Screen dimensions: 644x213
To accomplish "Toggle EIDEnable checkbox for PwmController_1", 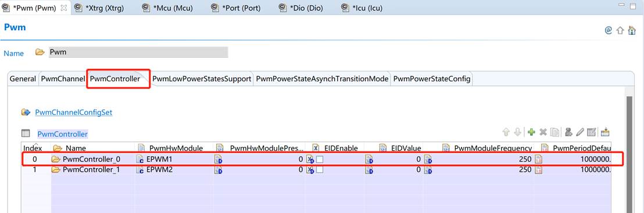I will pyautogui.click(x=320, y=169).
